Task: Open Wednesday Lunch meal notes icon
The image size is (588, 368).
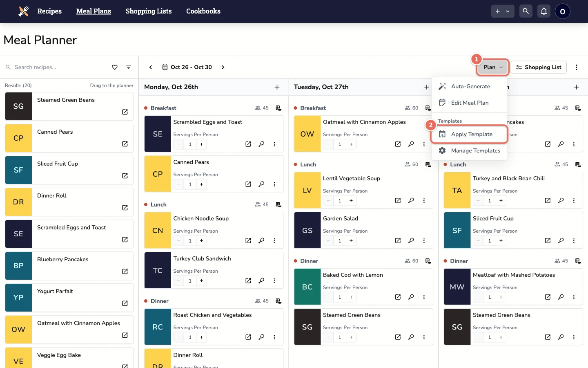Action: coord(578,164)
